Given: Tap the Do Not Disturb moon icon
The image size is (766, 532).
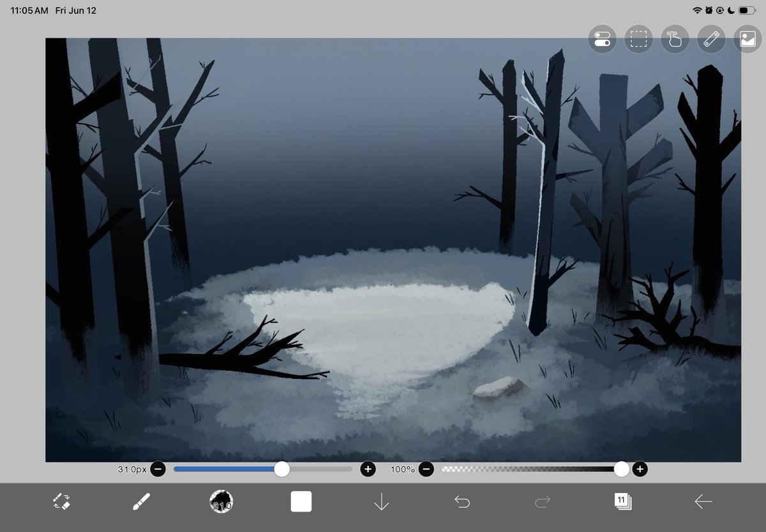Looking at the screenshot, I should (x=731, y=11).
